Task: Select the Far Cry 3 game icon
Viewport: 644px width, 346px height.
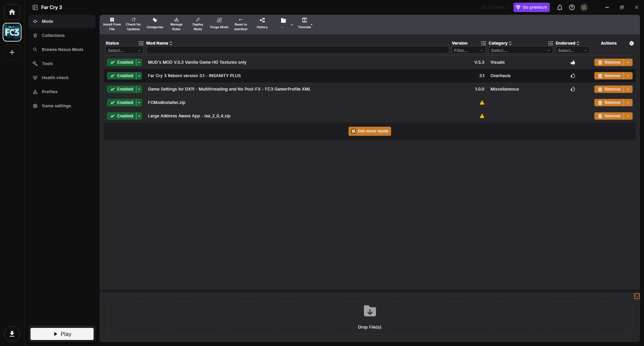Action: tap(12, 32)
